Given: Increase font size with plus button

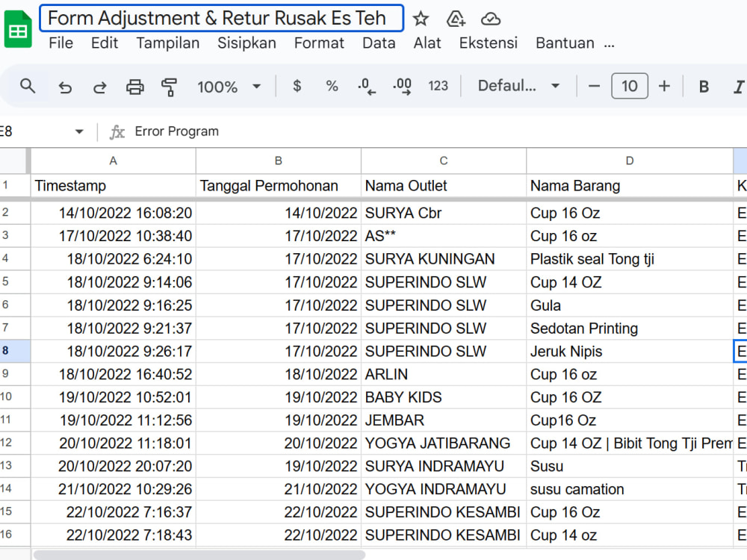Looking at the screenshot, I should point(664,86).
